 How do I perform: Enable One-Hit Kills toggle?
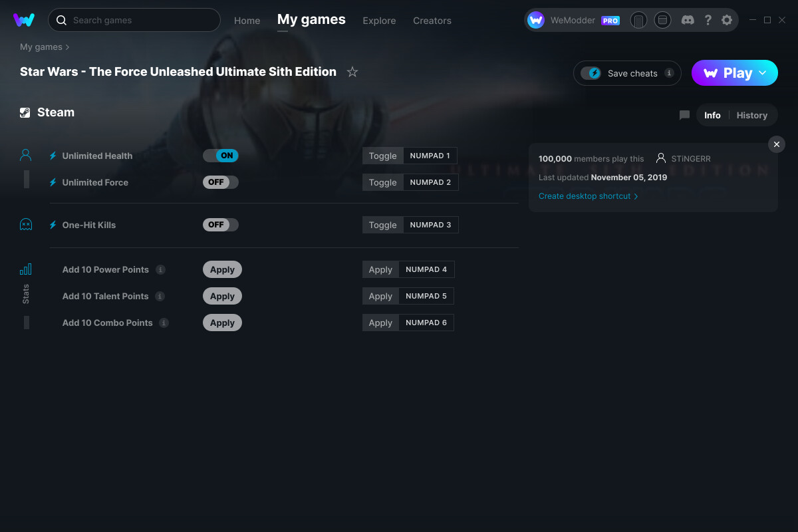[x=221, y=225]
